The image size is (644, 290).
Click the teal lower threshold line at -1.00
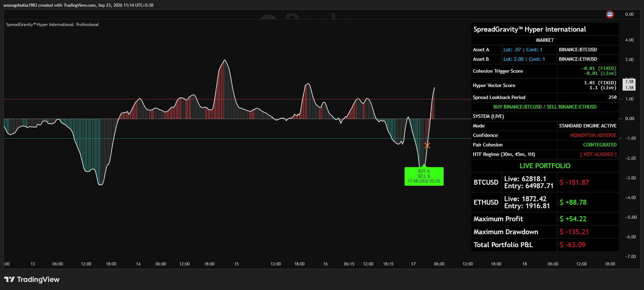pyautogui.click(x=237, y=139)
